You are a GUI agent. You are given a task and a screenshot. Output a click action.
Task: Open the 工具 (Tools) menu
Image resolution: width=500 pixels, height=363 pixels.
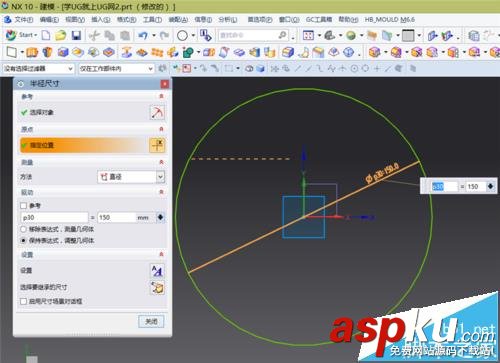pyautogui.click(x=152, y=20)
